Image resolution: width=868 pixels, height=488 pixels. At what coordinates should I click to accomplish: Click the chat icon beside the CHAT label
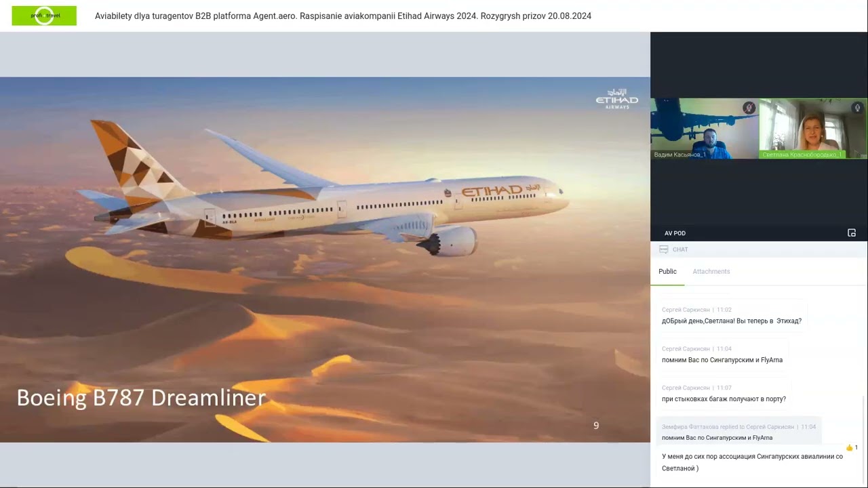pos(664,249)
